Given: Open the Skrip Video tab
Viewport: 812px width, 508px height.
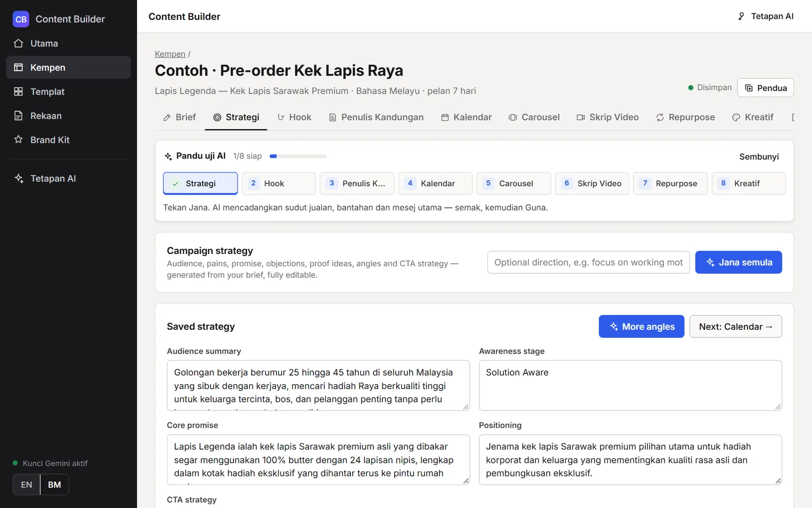Looking at the screenshot, I should (x=607, y=117).
